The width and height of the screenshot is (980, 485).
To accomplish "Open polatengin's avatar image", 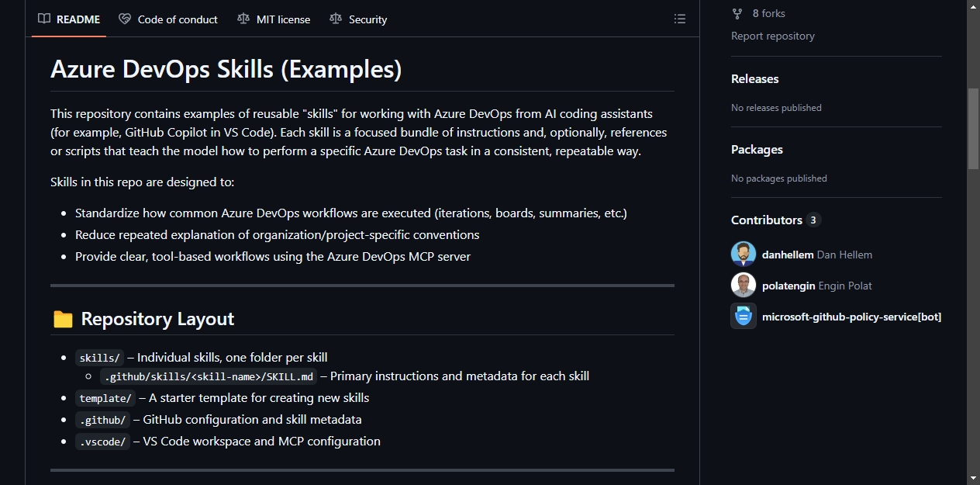I will tap(744, 286).
